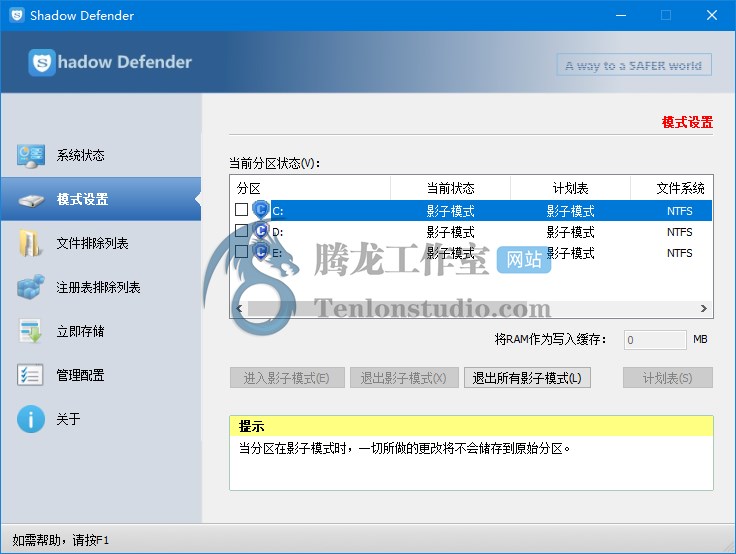Click the Shadow Defender S logo in the banner
Viewport: 736px width, 554px height.
pyautogui.click(x=42, y=62)
